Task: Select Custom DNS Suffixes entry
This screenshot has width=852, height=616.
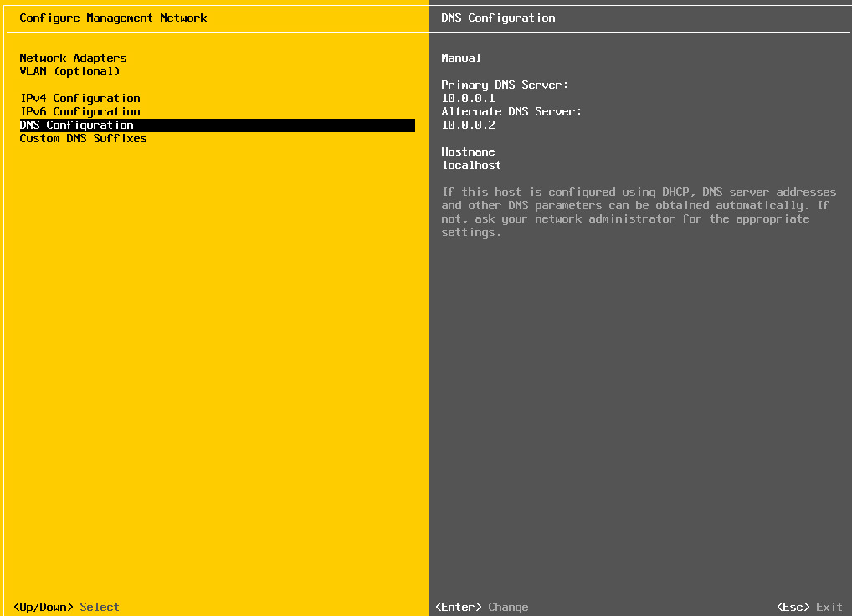Action: (83, 139)
